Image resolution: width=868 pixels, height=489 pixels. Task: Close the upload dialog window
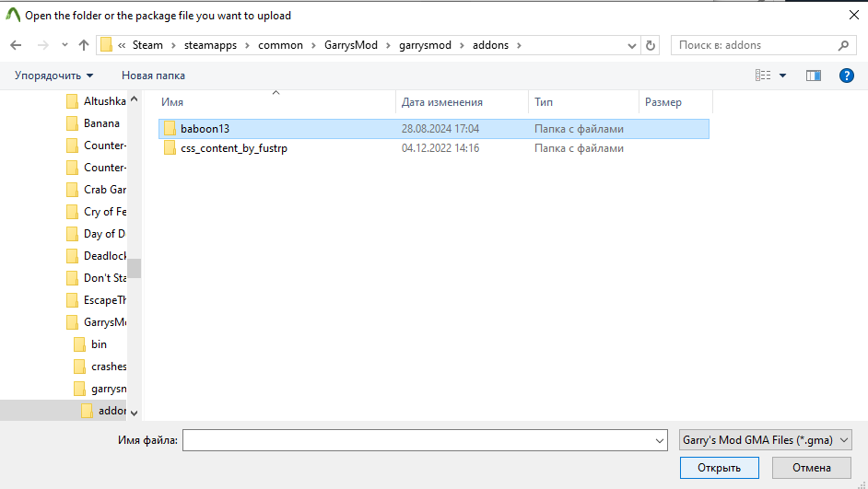tap(854, 15)
